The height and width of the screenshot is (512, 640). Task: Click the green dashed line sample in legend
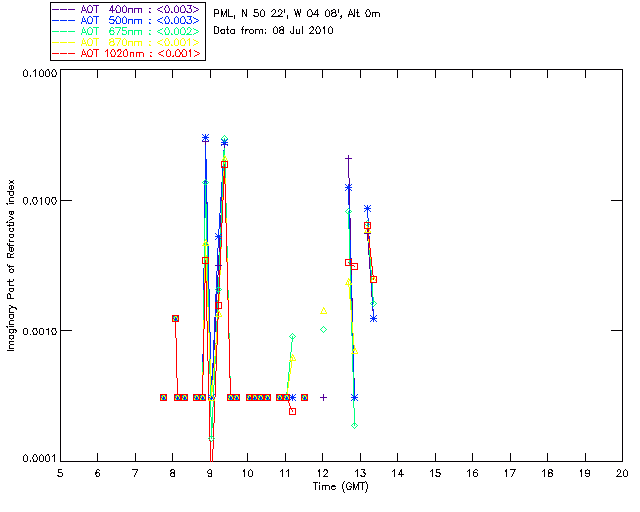tap(64, 31)
